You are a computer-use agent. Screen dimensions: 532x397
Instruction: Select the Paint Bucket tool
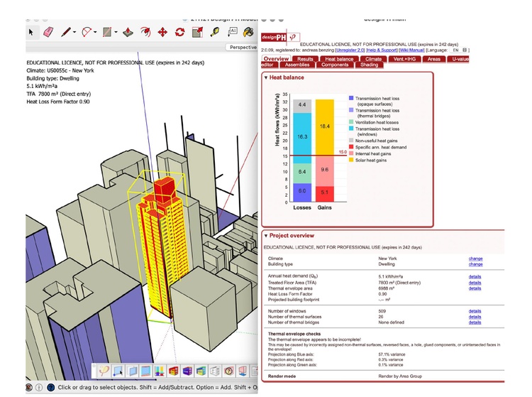tap(249, 32)
